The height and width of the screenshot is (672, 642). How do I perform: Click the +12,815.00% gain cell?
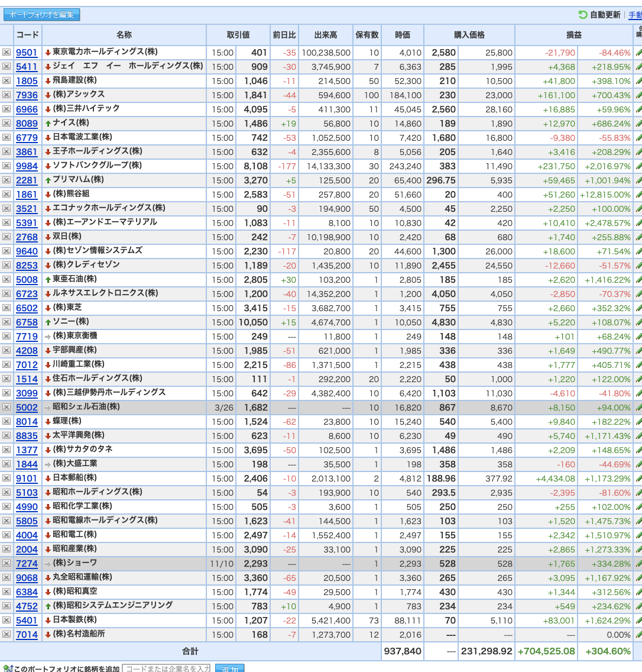tap(605, 195)
